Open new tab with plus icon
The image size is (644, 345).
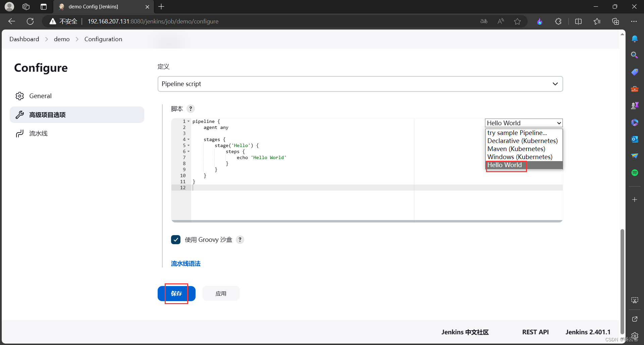tap(161, 7)
